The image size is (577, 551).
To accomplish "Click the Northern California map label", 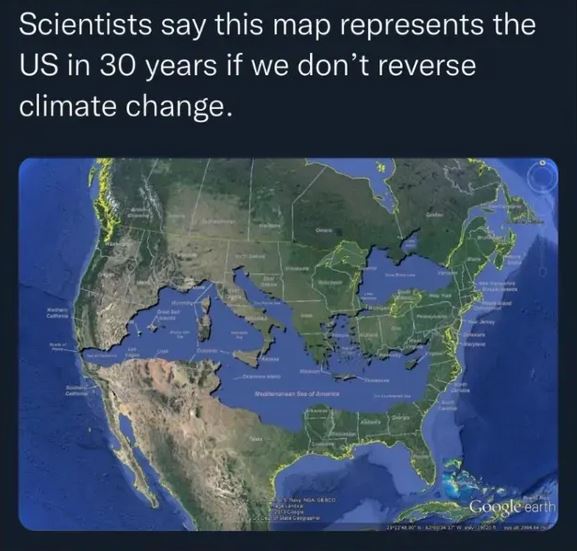I will (57, 313).
